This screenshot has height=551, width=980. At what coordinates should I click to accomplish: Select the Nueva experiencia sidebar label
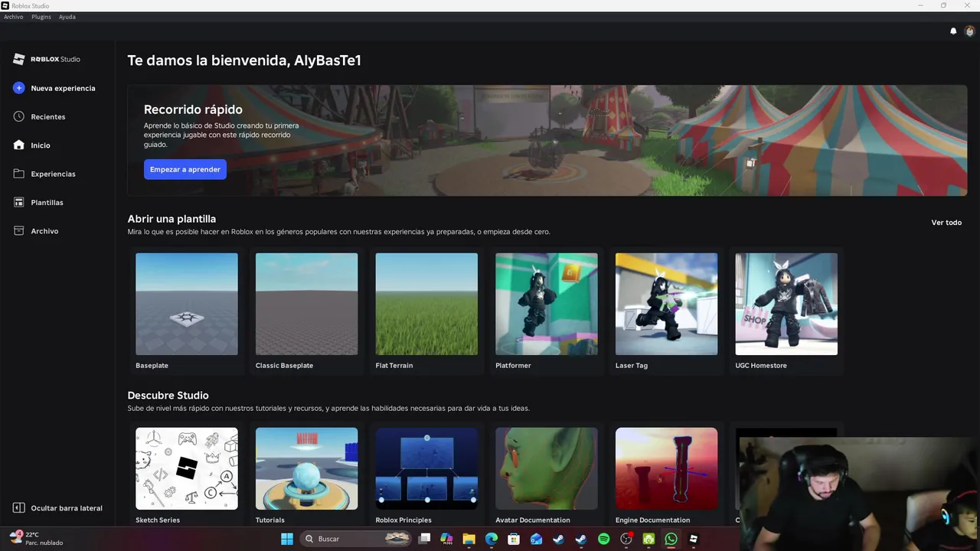click(x=63, y=88)
